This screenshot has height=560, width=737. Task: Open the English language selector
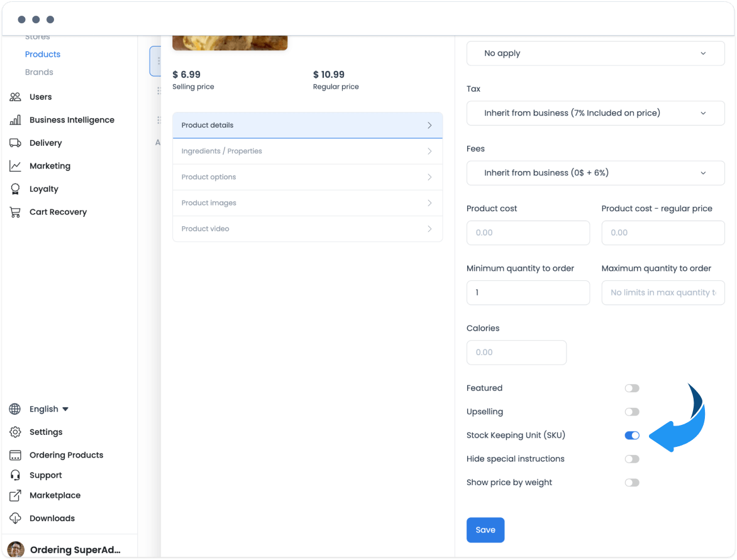[x=49, y=409]
